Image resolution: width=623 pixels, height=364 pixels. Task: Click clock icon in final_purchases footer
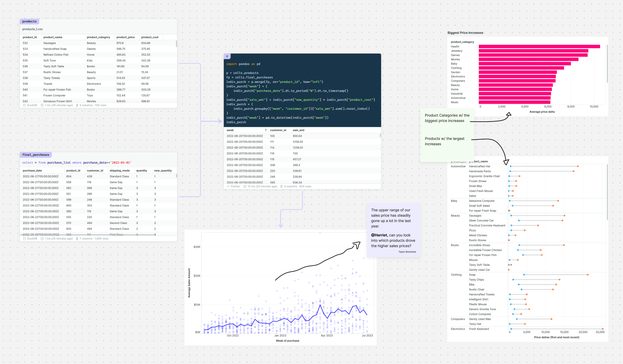pos(42,239)
